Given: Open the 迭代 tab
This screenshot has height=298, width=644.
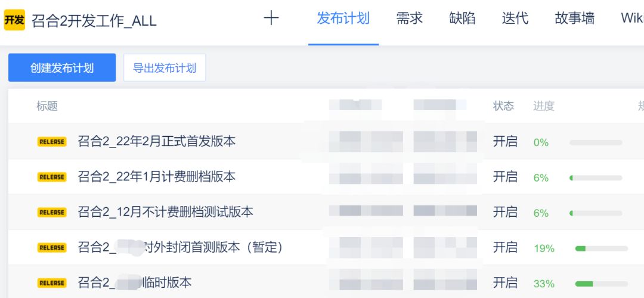Looking at the screenshot, I should pos(515,19).
